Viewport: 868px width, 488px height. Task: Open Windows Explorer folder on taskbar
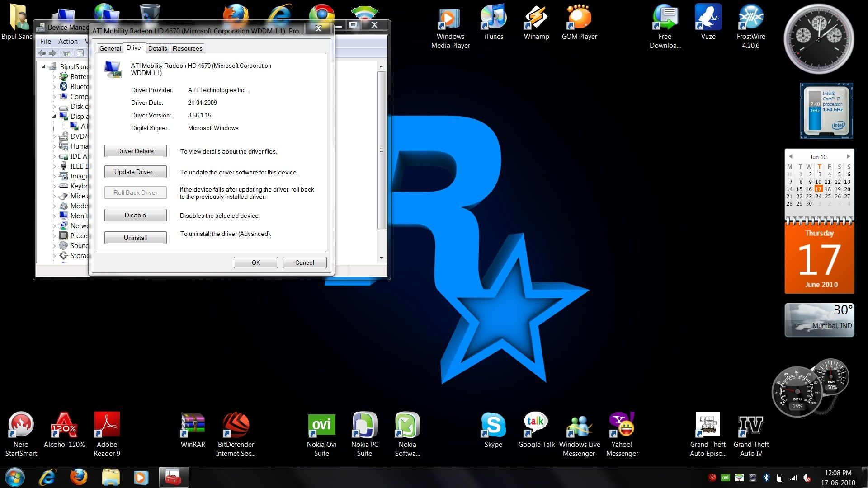point(110,478)
